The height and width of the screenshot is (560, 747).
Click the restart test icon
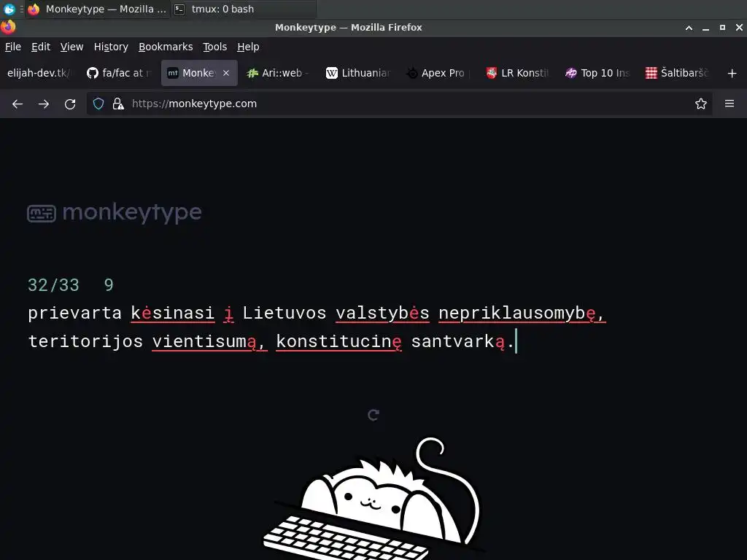click(x=373, y=415)
